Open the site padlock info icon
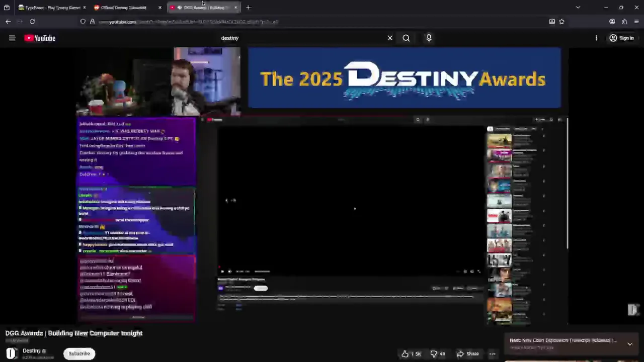 [92, 22]
